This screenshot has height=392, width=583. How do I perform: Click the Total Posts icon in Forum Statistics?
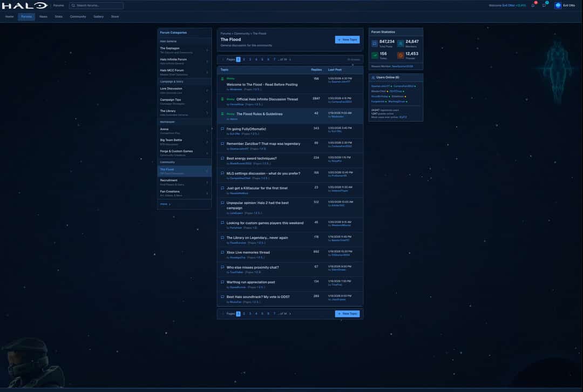(374, 42)
